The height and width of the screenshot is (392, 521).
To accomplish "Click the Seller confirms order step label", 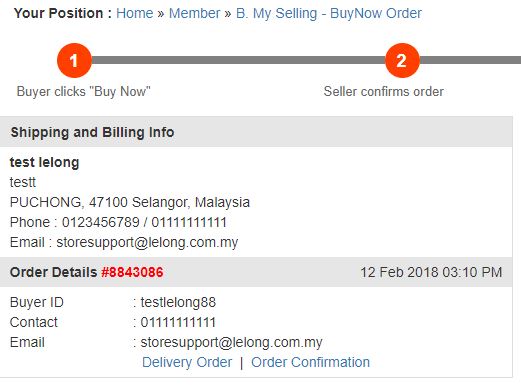I will (x=384, y=91).
